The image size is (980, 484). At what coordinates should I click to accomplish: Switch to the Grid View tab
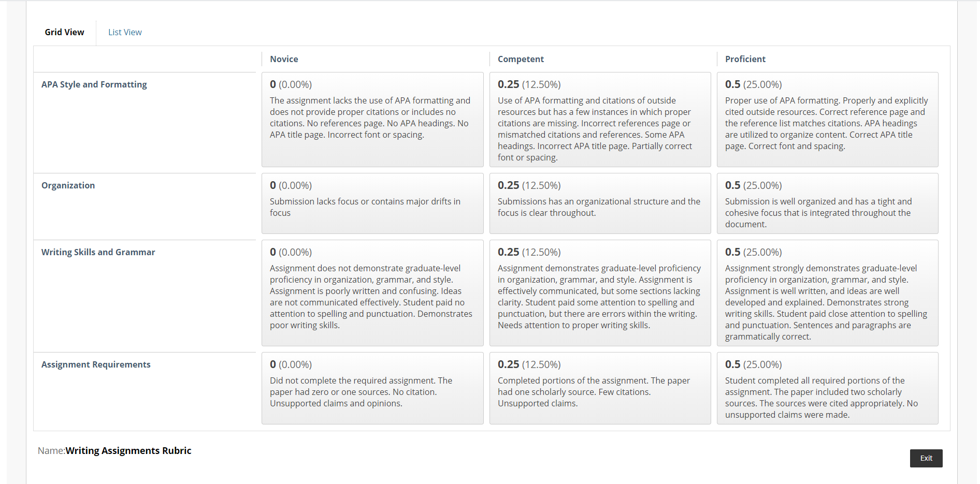click(x=64, y=32)
